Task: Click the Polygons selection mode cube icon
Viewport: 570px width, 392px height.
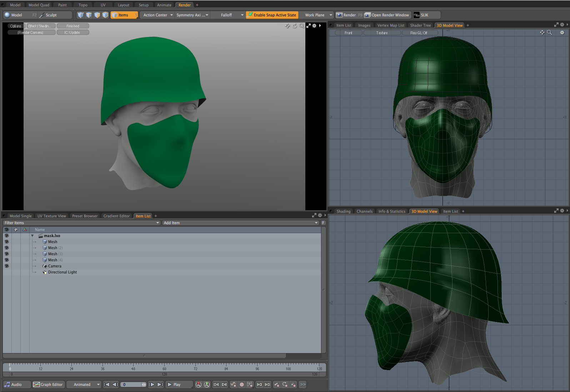Action: pos(97,15)
